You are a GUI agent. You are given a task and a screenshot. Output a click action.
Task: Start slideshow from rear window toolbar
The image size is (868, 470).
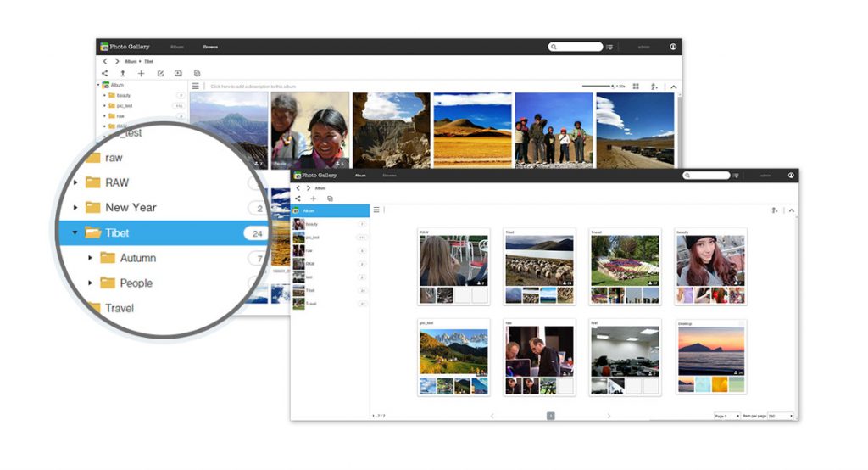[178, 74]
